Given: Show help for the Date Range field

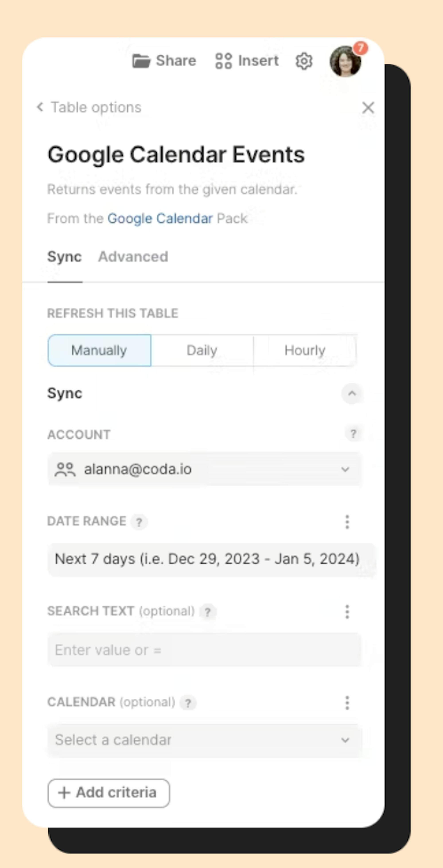Looking at the screenshot, I should click(139, 522).
